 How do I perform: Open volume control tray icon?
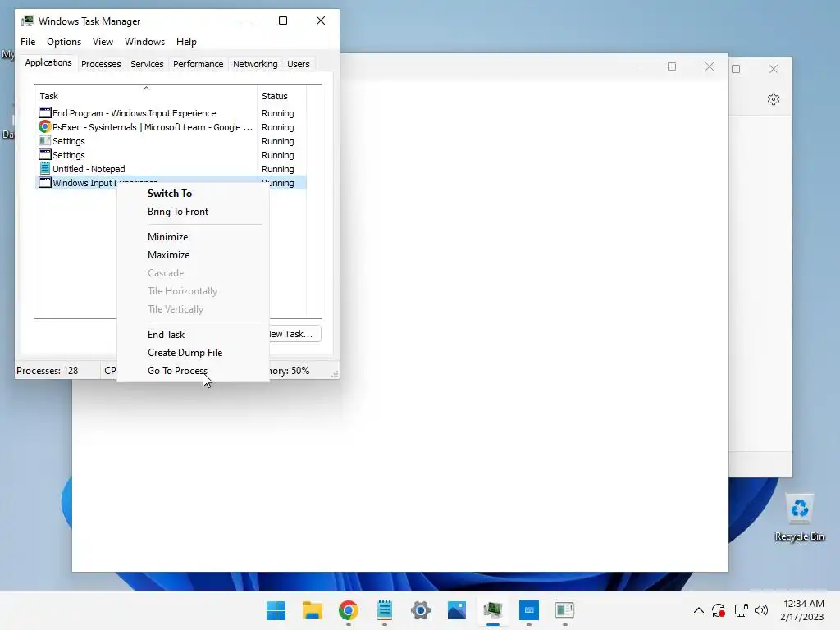760,610
